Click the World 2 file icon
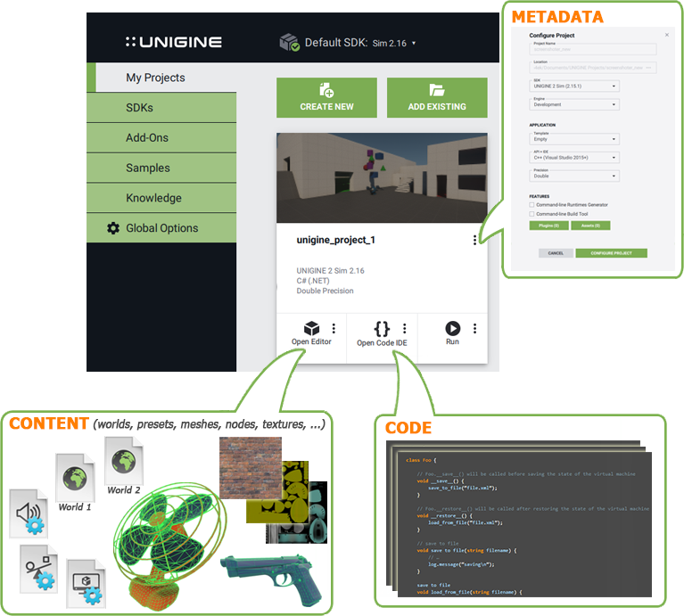 pos(124,461)
